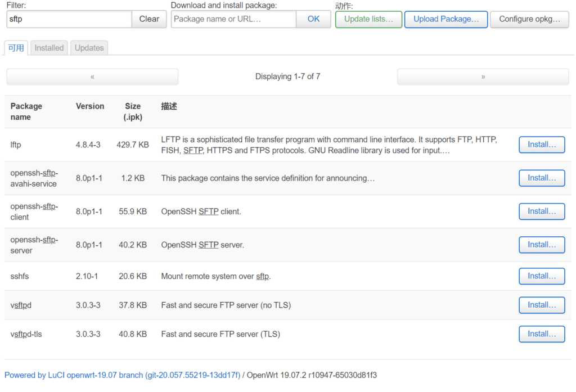Open the Configure opkg settings
The width and height of the screenshot is (576, 392).
click(x=529, y=19)
